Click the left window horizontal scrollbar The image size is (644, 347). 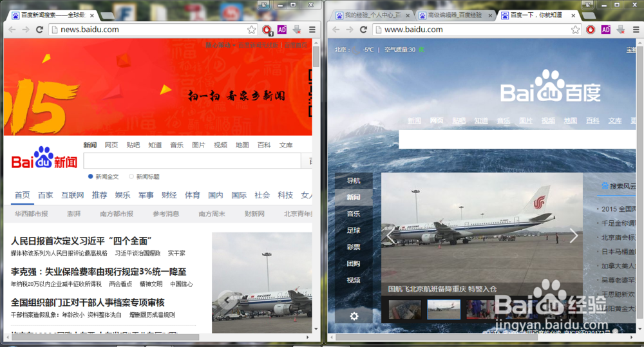pyautogui.click(x=106, y=337)
